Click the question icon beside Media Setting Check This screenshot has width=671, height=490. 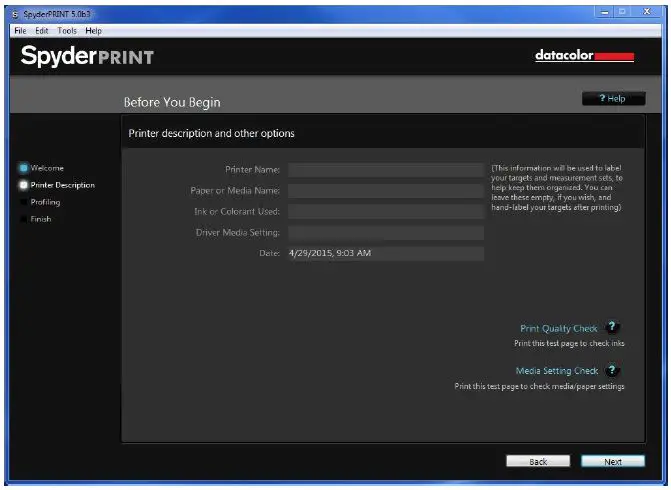tap(612, 370)
